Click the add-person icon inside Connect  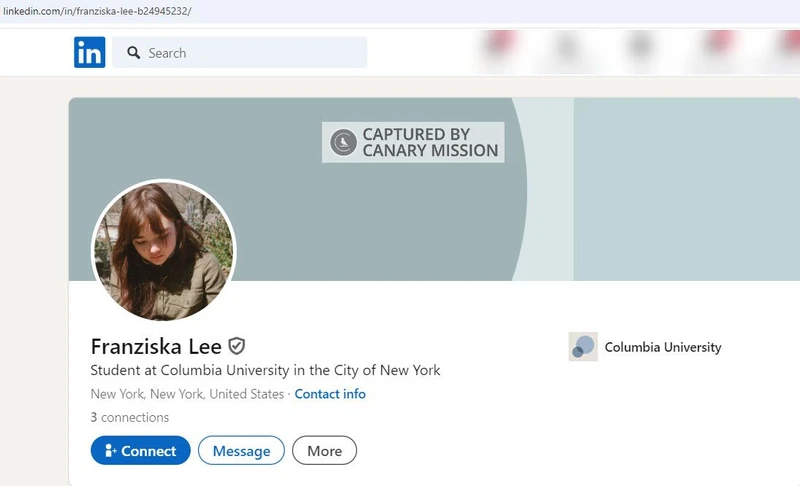pos(110,450)
